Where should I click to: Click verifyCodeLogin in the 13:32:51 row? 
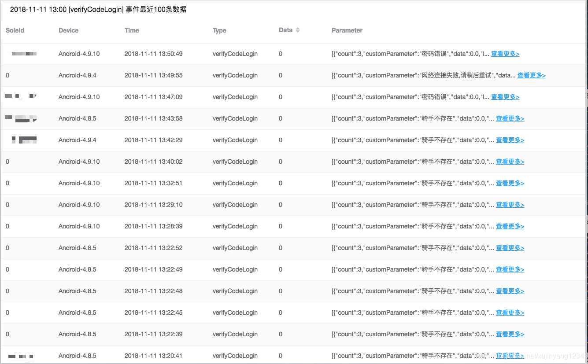pyautogui.click(x=235, y=183)
